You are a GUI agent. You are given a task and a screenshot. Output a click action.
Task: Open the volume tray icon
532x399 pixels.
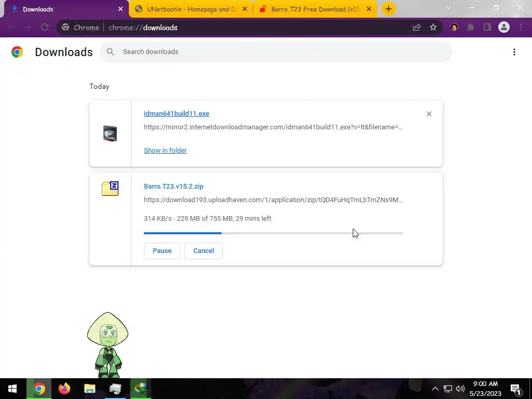[460, 389]
